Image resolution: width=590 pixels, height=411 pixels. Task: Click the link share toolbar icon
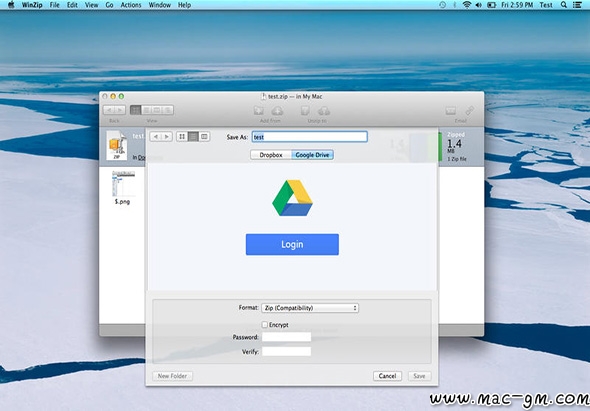point(470,110)
